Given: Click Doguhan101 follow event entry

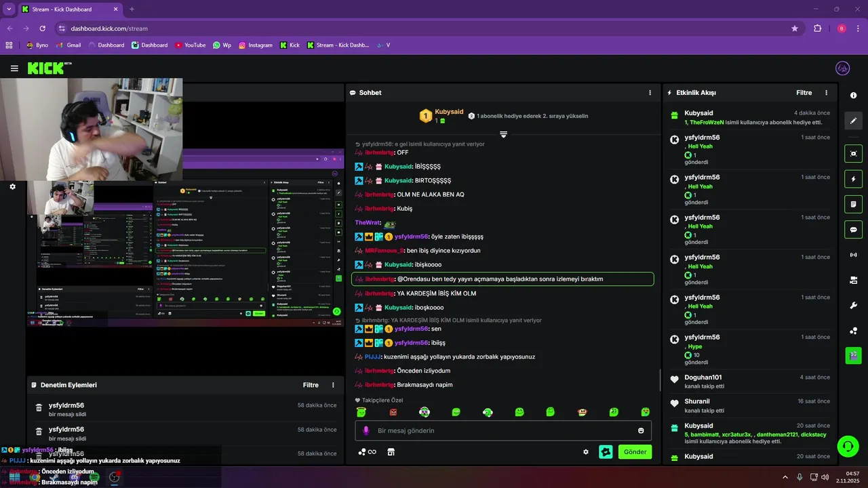Looking at the screenshot, I should (x=749, y=381).
